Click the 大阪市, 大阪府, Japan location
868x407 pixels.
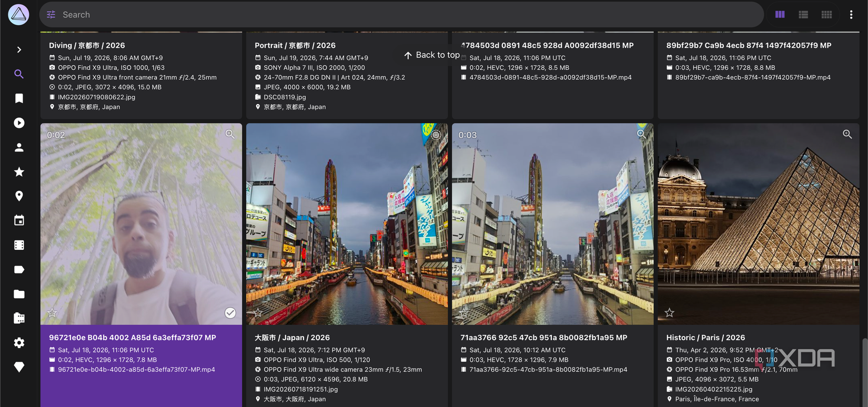click(x=295, y=399)
